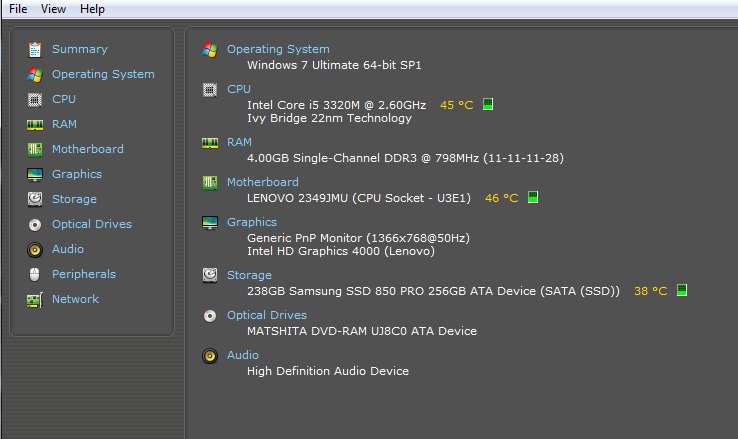Select the Peripherals sidebar label

pos(84,274)
